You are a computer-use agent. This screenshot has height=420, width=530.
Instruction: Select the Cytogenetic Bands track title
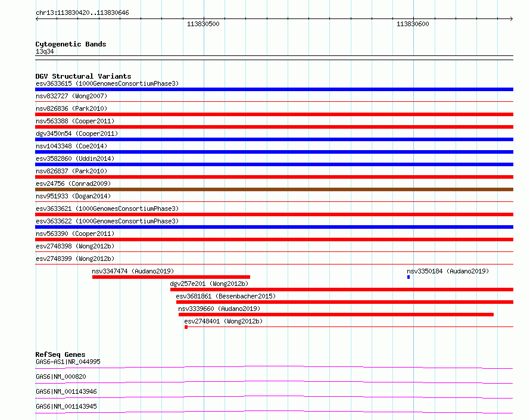pos(71,44)
